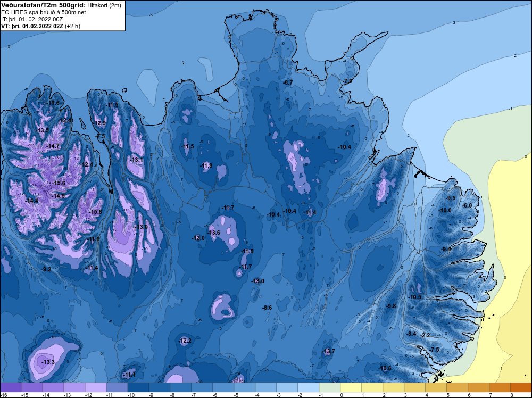Viewport: 532px width, 398px height.
Task: Click the "-16" label on the color scale
Action: 3,395
